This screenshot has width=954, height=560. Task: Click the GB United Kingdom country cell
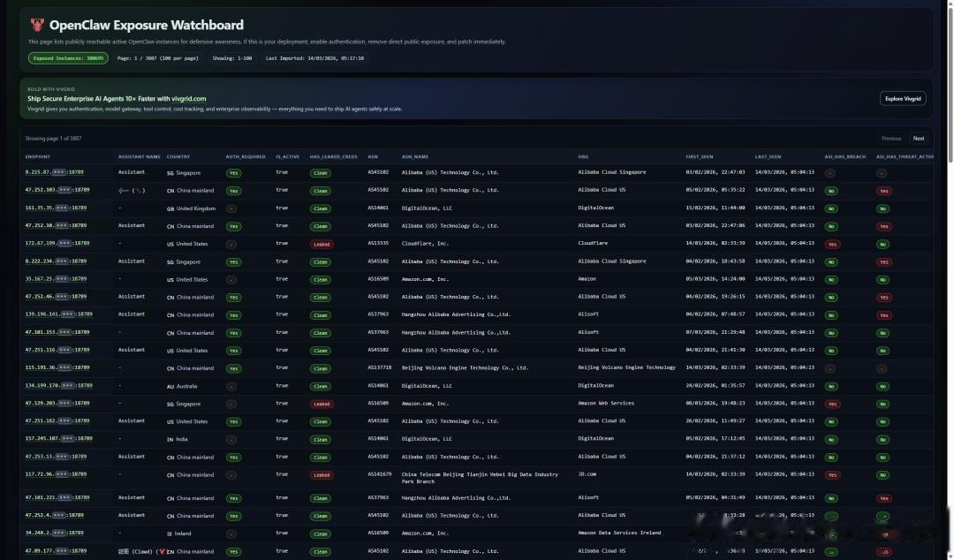coord(191,208)
